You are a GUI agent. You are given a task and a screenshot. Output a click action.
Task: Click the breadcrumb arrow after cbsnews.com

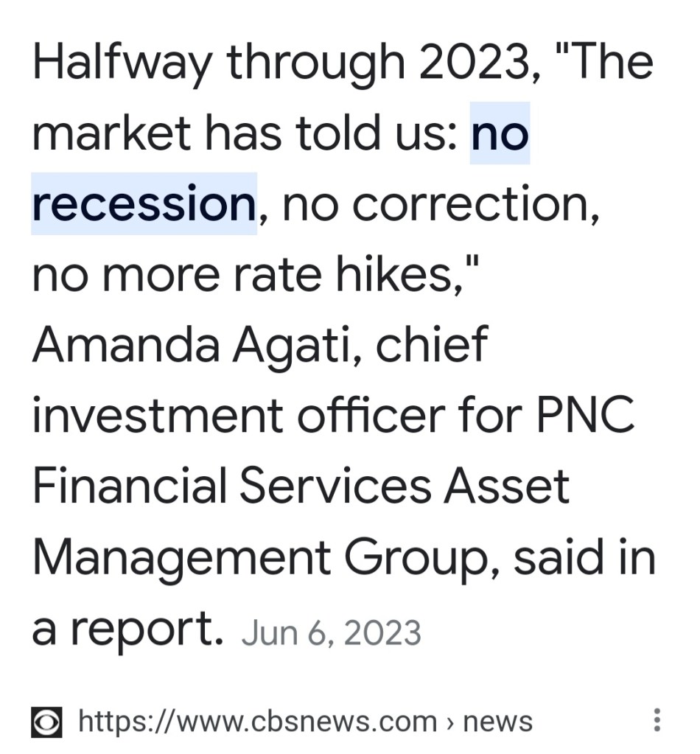[x=450, y=721]
